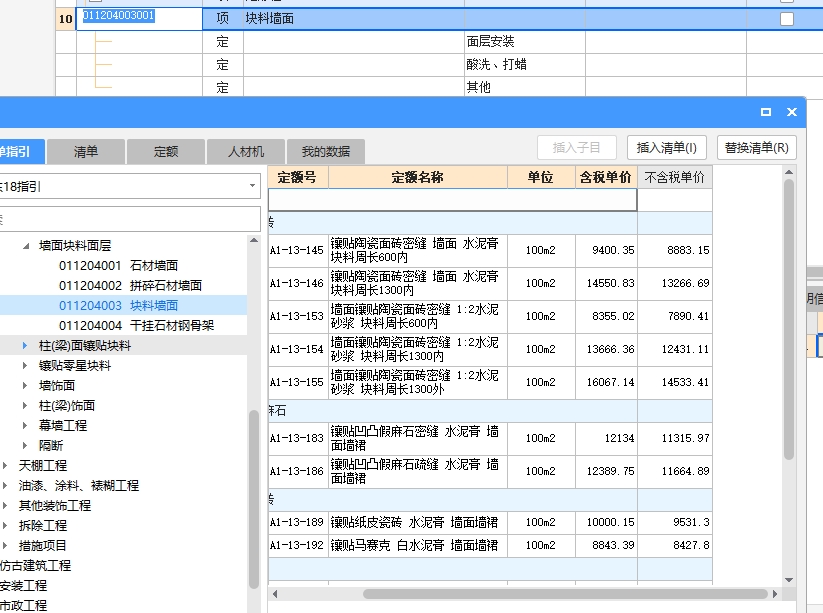Focus the tree search input field
823x613 pixels.
tap(129, 219)
